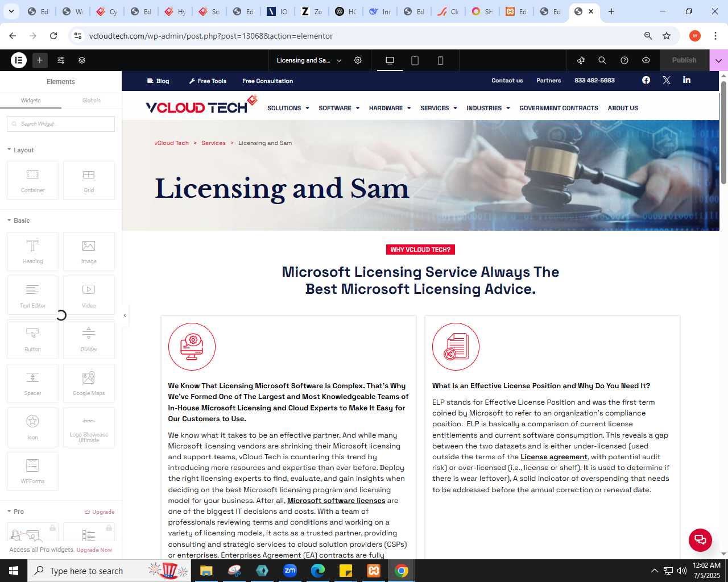Add the Spacer widget

pyautogui.click(x=32, y=383)
